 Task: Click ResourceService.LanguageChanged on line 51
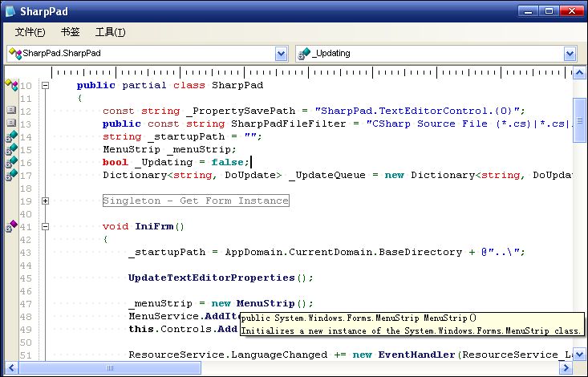(228, 355)
